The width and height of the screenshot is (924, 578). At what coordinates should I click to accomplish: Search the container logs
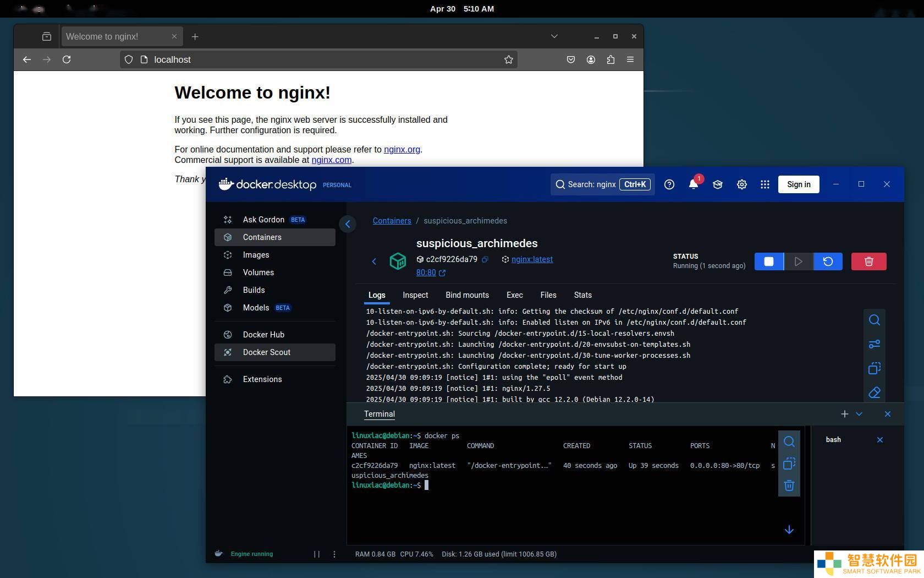(x=875, y=320)
